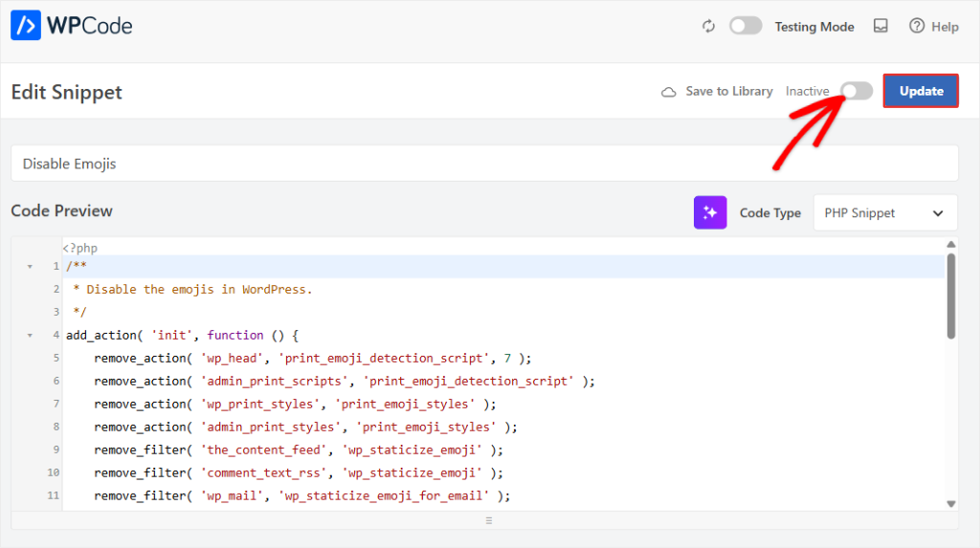Click Save to Library
The image size is (980, 548).
pyautogui.click(x=728, y=91)
